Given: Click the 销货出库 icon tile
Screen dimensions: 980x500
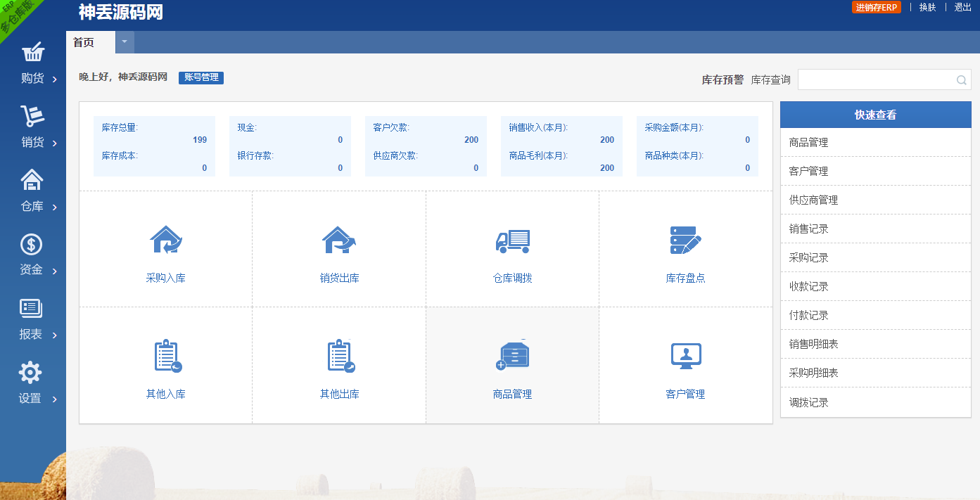Looking at the screenshot, I should (x=339, y=241).
